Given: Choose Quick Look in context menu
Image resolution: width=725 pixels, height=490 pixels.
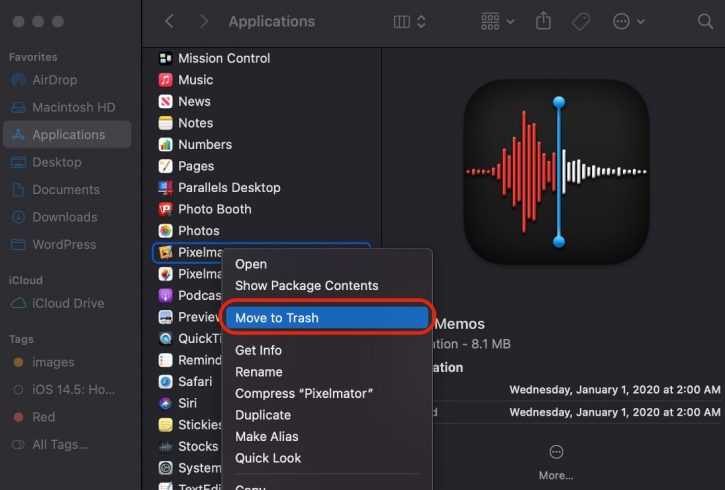Looking at the screenshot, I should (x=327, y=458).
